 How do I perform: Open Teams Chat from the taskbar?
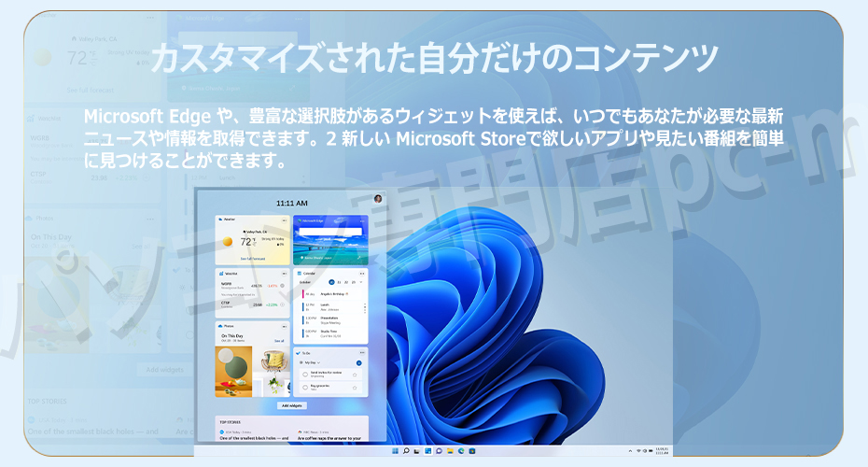[x=439, y=451]
